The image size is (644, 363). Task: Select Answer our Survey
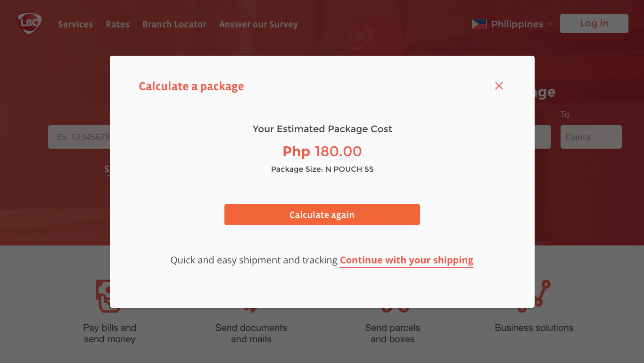[258, 24]
